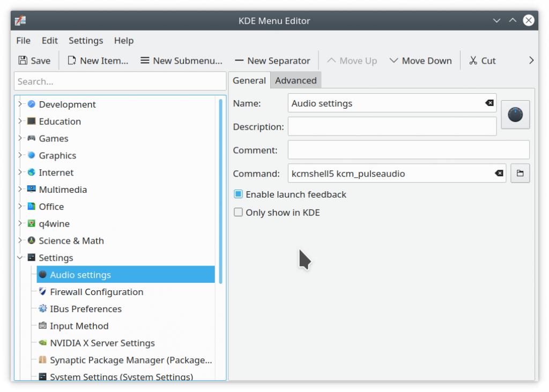Open the command file browse button

520,174
